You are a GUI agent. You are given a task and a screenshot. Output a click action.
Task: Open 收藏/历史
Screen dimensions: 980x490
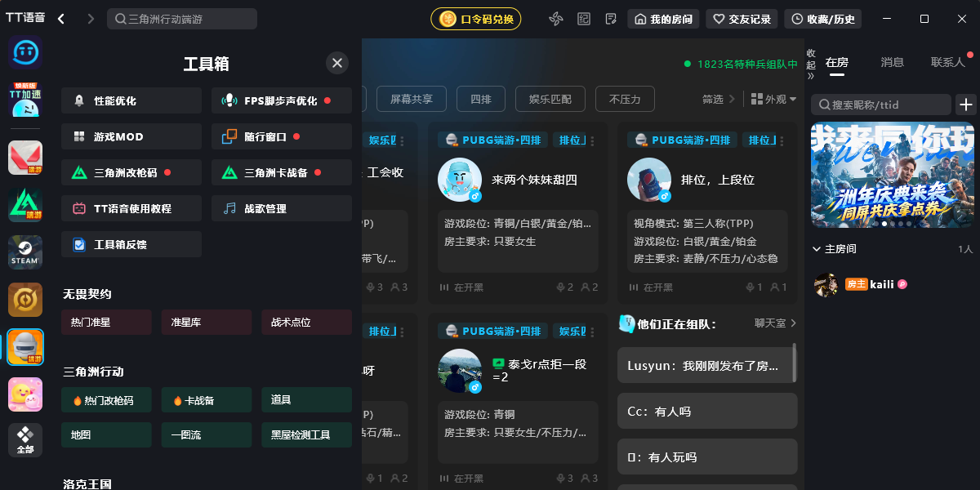pyautogui.click(x=823, y=19)
